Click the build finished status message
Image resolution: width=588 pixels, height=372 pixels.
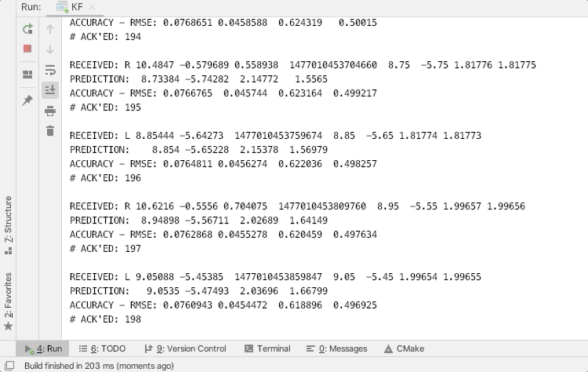pyautogui.click(x=99, y=366)
